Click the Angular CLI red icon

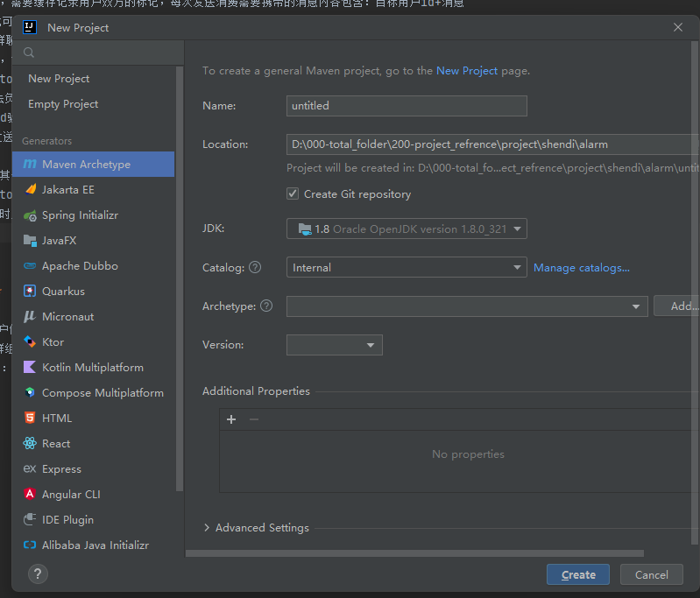[x=30, y=494]
